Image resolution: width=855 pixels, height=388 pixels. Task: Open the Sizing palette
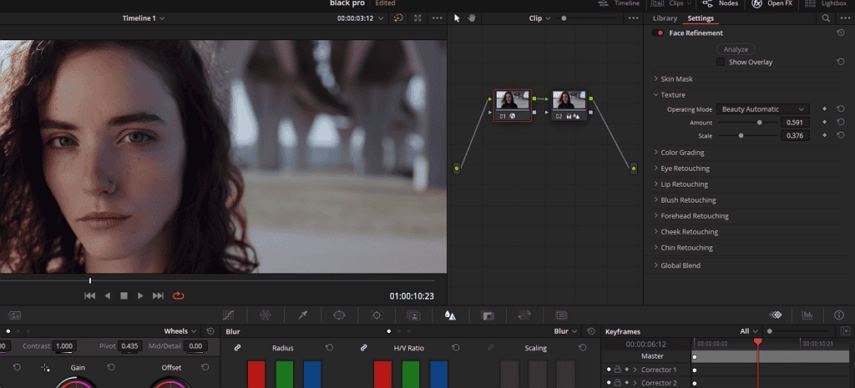pos(525,315)
